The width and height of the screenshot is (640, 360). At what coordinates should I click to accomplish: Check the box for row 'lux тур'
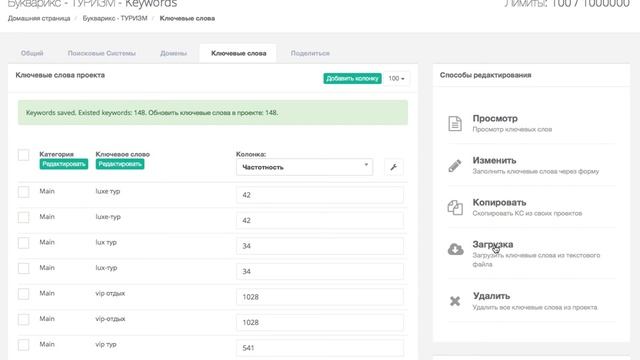click(23, 243)
